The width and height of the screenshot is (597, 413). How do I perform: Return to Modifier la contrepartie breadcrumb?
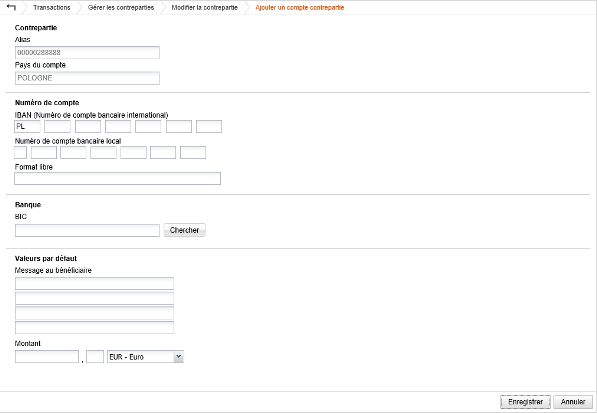pos(204,8)
